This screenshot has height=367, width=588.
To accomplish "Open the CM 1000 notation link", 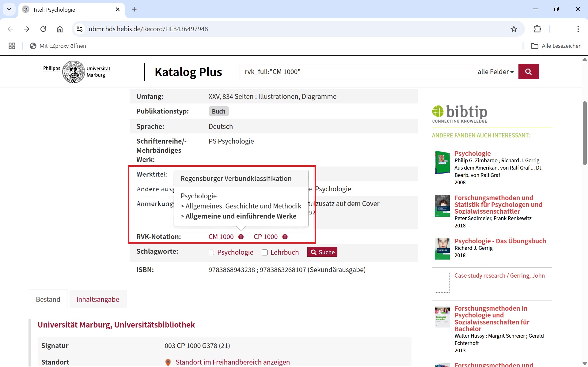I will [x=221, y=237].
